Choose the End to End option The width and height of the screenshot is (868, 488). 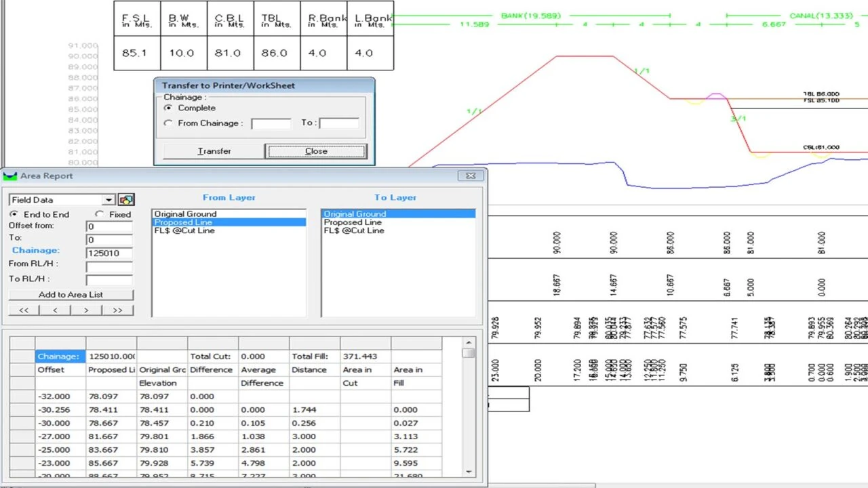[14, 214]
